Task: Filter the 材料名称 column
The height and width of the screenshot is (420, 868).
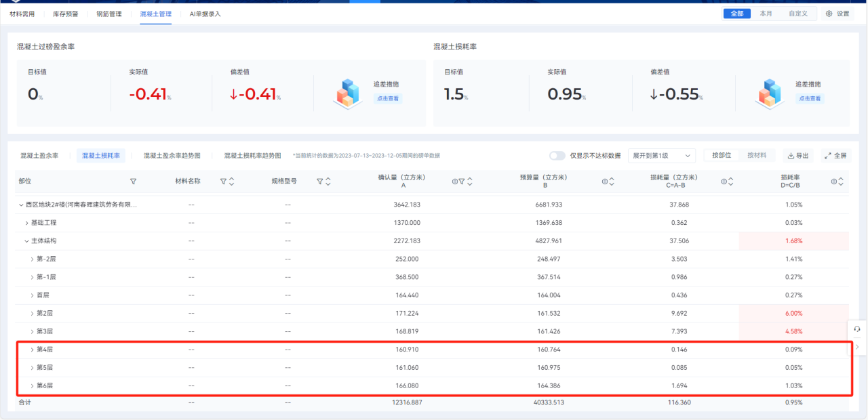Action: tap(223, 182)
